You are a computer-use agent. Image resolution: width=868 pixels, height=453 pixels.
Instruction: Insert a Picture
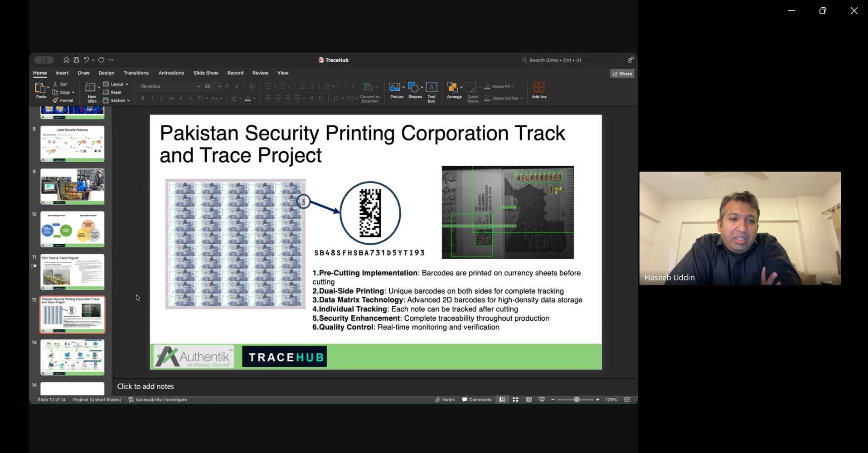pyautogui.click(x=397, y=90)
